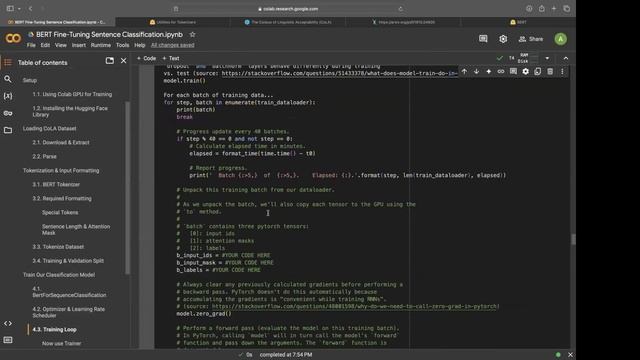This screenshot has width=640, height=360.
Task: Open the Runtime menu
Action: point(100,45)
